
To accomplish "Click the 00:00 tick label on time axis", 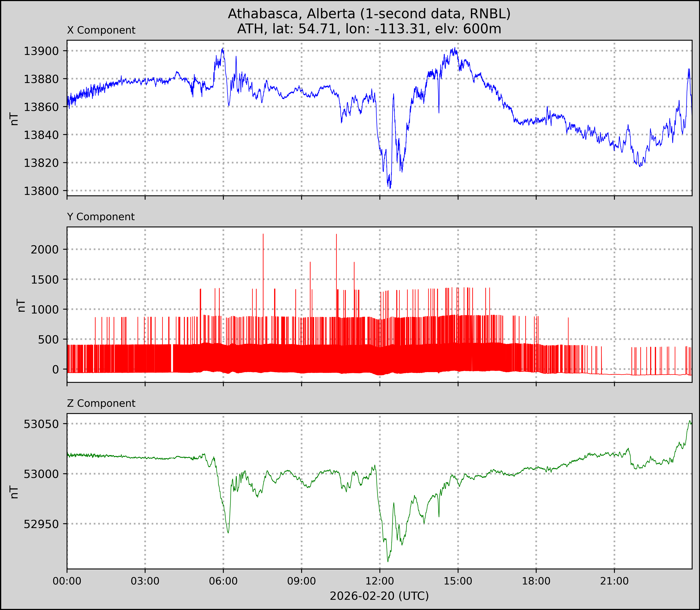I will click(x=67, y=581).
